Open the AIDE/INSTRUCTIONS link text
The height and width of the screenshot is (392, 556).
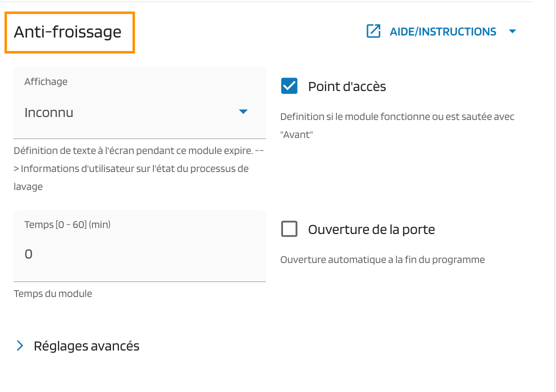pos(442,31)
